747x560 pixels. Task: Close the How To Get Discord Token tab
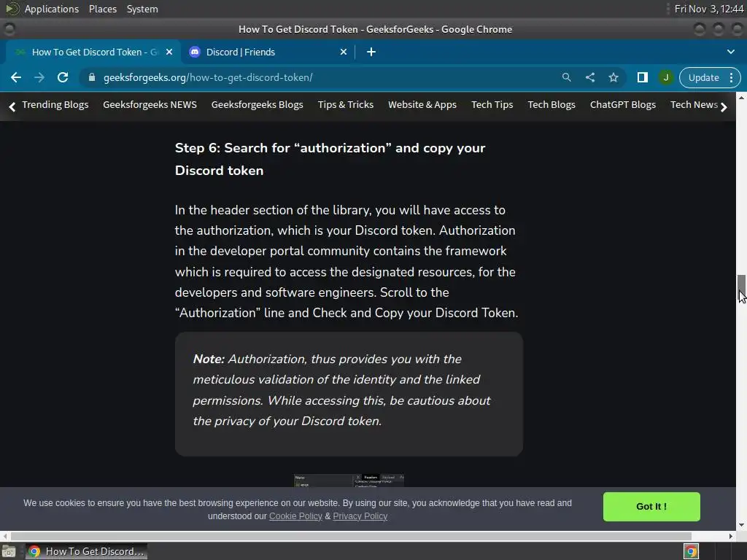pyautogui.click(x=169, y=52)
